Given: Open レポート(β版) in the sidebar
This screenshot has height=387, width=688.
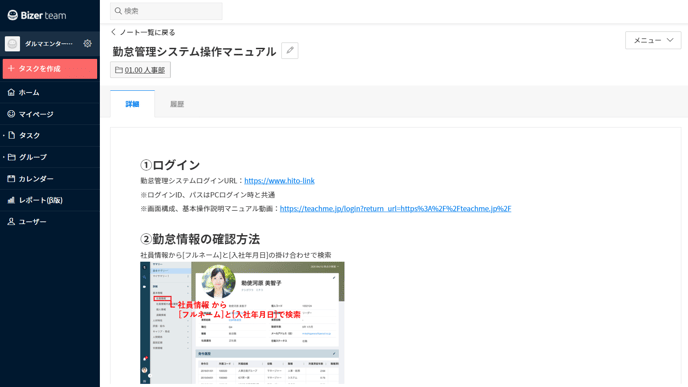Looking at the screenshot, I should tap(50, 200).
